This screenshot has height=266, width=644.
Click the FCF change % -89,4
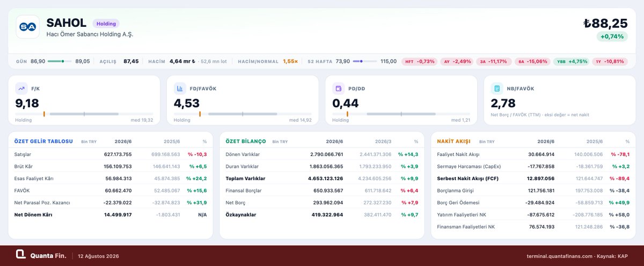click(620, 178)
